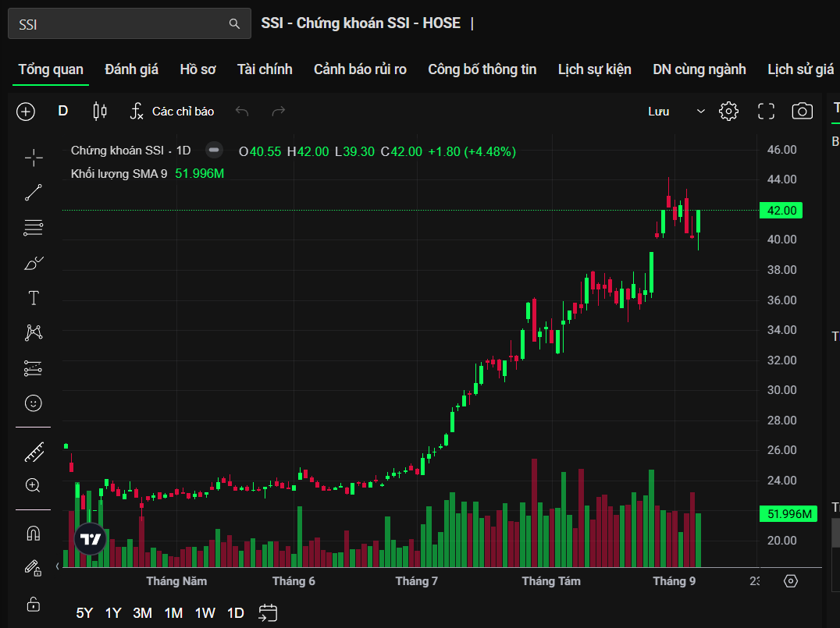Screen dimensions: 840x628
Task: Set the range to 1W
Action: (205, 613)
